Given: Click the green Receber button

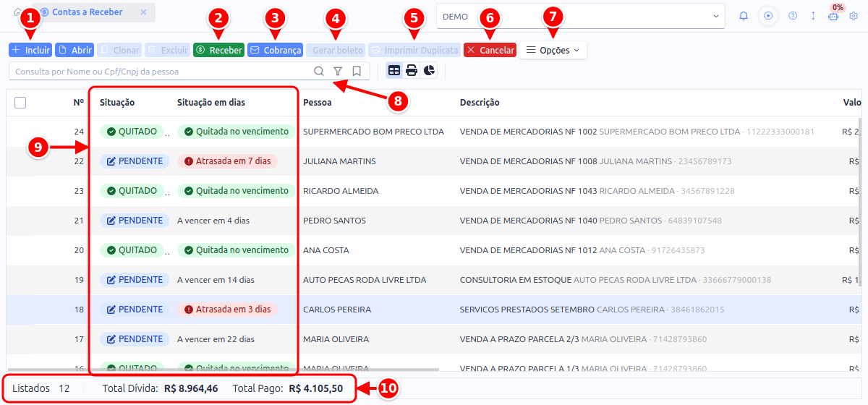Looking at the screenshot, I should tap(219, 50).
